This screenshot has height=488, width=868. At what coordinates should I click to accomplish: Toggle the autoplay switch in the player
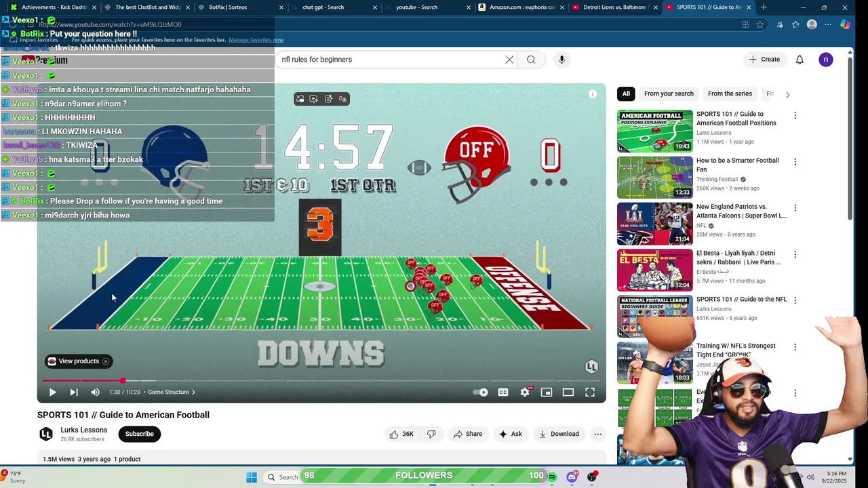481,392
